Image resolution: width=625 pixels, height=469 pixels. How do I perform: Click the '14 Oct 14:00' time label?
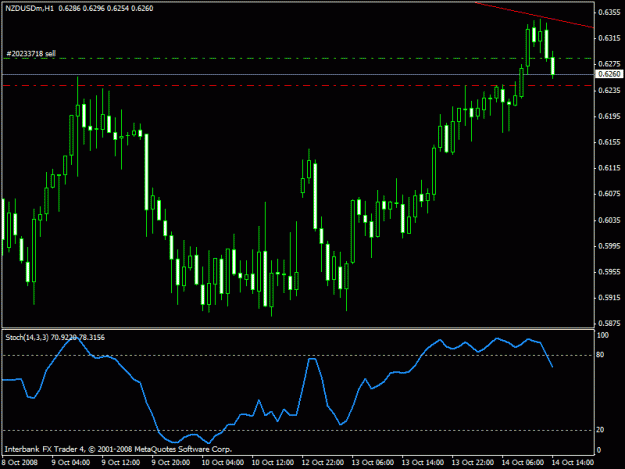[573, 463]
